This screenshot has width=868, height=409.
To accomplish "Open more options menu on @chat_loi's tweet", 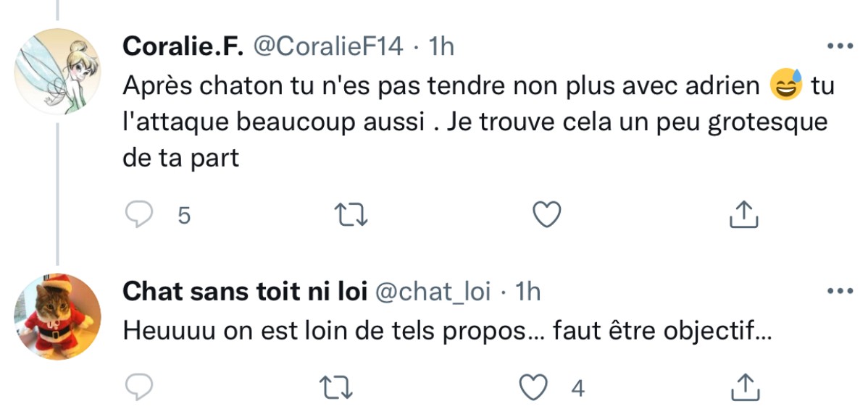I will (840, 292).
